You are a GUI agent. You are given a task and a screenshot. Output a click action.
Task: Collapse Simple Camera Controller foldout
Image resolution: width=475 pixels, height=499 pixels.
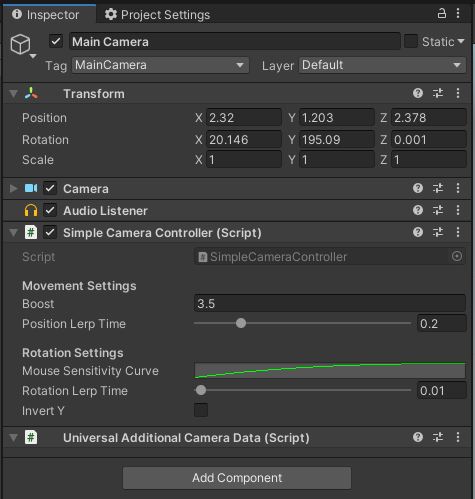13,232
